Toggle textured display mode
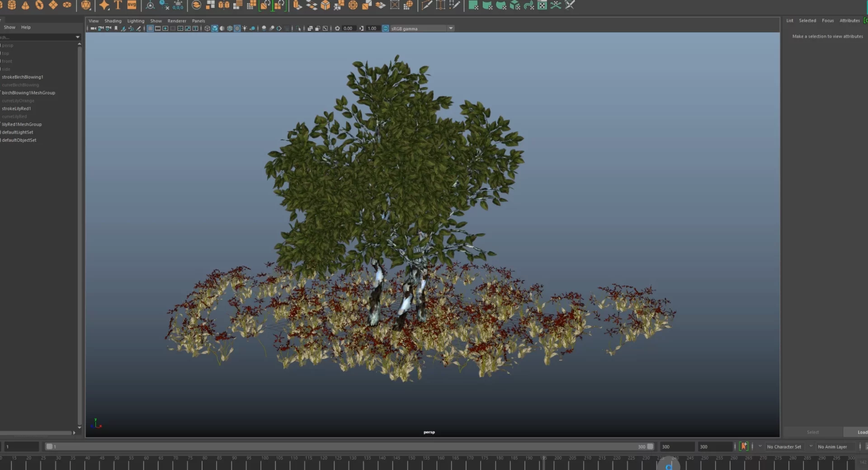Screen dimensions: 868x470 tap(237, 28)
